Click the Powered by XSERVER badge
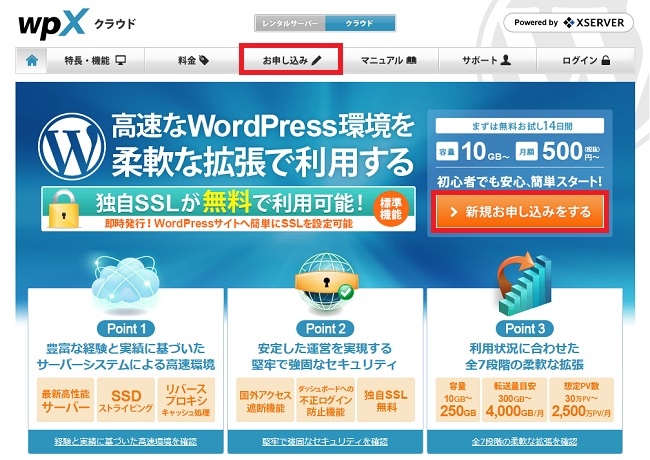 point(568,23)
